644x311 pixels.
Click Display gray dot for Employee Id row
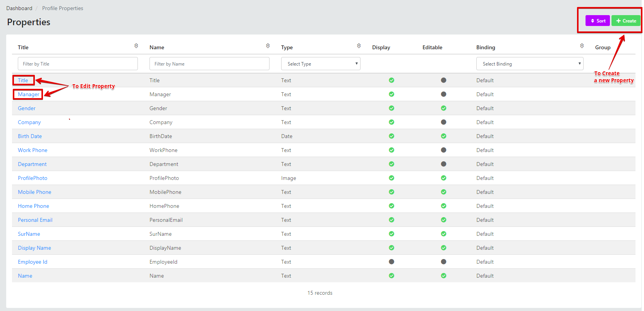(x=392, y=262)
